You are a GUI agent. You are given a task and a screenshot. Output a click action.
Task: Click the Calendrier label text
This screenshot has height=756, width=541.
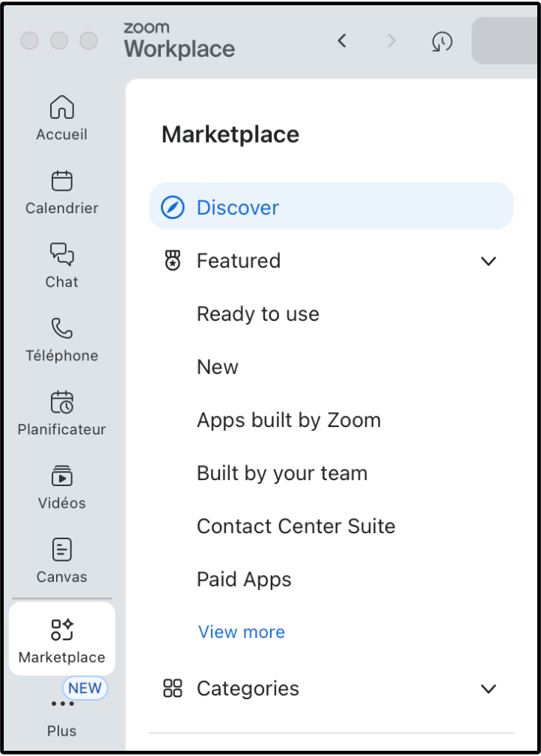click(62, 209)
